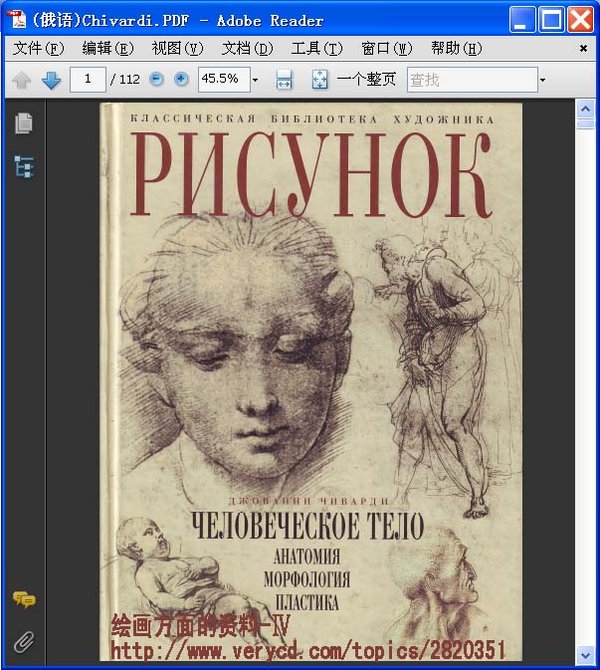600x670 pixels.
Task: Minimize the Adobe Reader window
Action: tap(522, 20)
